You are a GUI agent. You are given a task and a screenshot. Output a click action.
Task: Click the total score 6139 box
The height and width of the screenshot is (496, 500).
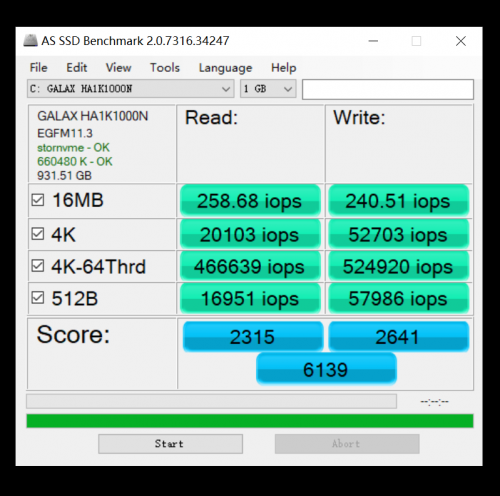[x=326, y=369]
